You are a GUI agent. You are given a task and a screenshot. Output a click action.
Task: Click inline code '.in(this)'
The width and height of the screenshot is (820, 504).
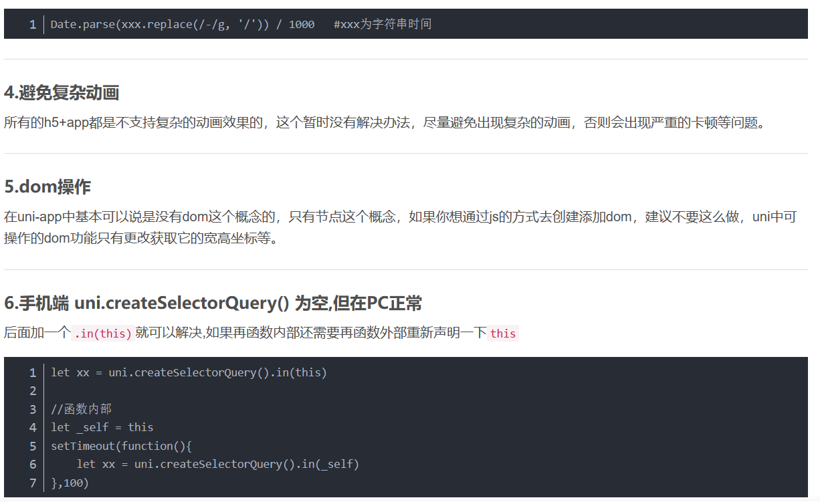(x=102, y=333)
